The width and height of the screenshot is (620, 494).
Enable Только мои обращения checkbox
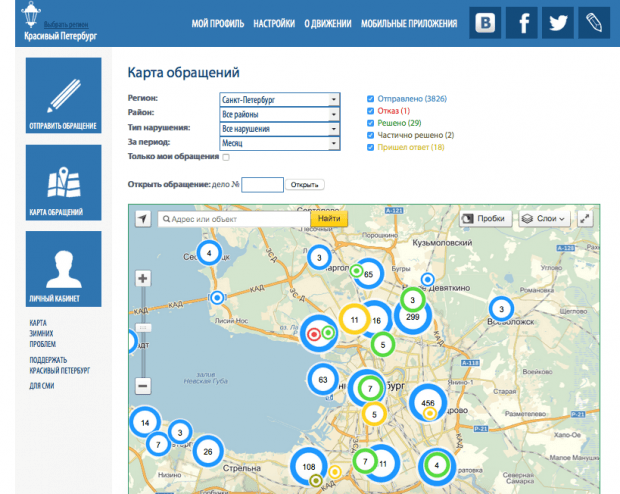tap(226, 157)
